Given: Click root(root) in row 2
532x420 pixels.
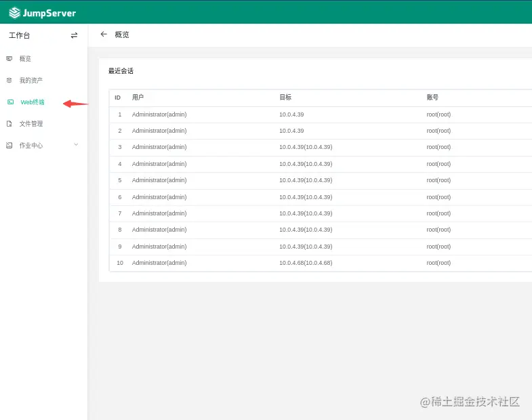Looking at the screenshot, I should (438, 131).
